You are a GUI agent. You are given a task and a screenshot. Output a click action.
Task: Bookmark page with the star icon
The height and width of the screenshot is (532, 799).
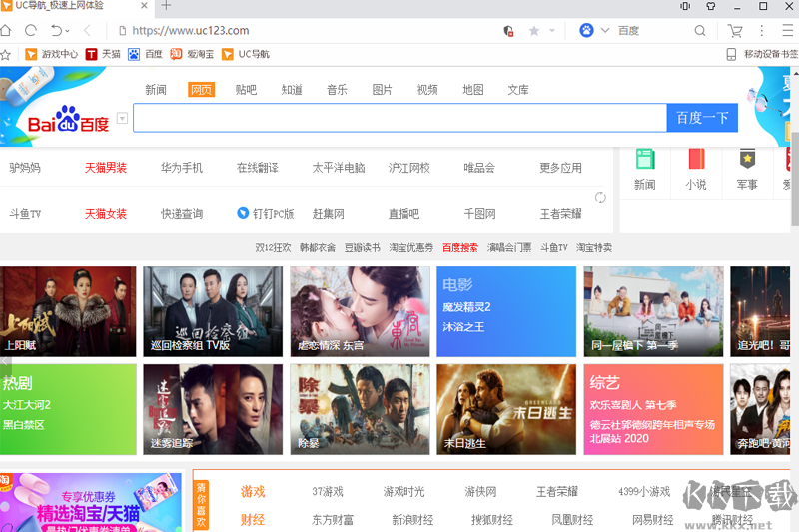pyautogui.click(x=534, y=31)
